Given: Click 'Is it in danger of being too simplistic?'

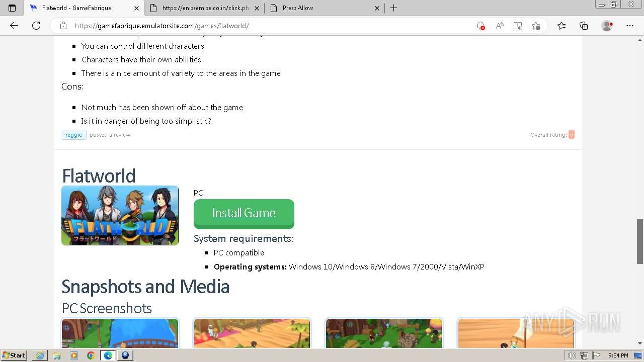Looking at the screenshot, I should tap(146, 121).
